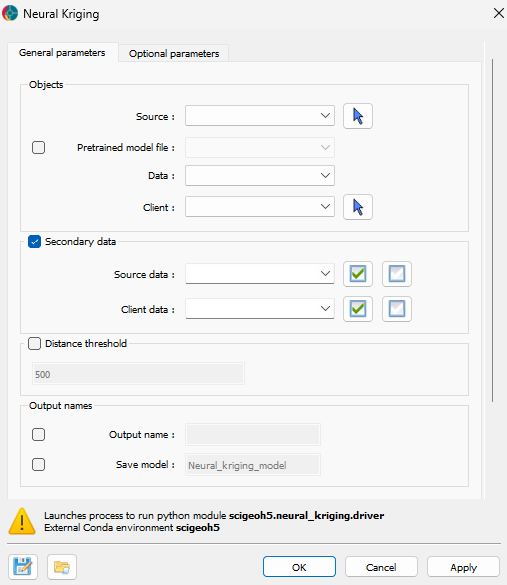
Task: Click the Apply button
Action: [463, 567]
